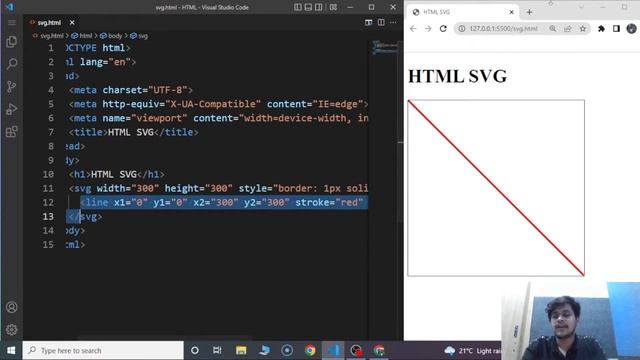This screenshot has height=360, width=640.
Task: Open the VS Code Explorer view
Action: click(12, 42)
